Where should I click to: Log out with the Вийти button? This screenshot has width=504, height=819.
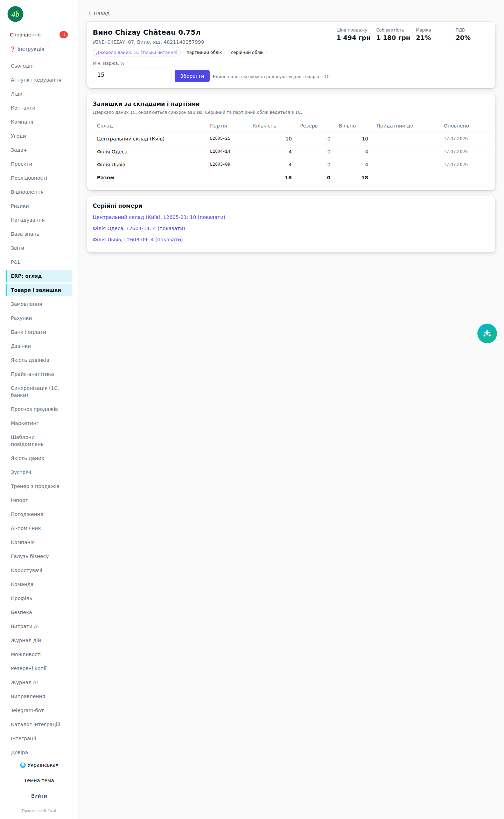pyautogui.click(x=39, y=796)
